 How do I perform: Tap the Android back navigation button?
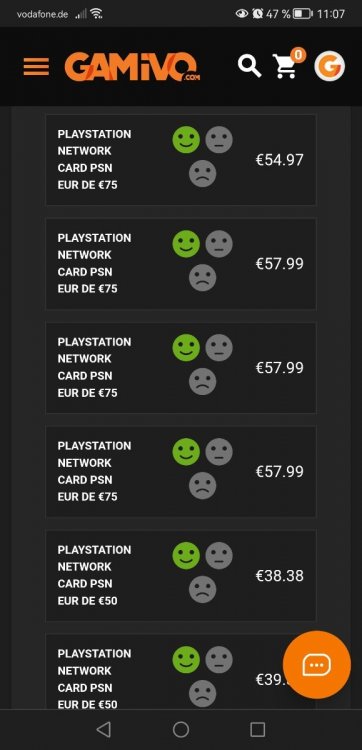click(x=103, y=729)
